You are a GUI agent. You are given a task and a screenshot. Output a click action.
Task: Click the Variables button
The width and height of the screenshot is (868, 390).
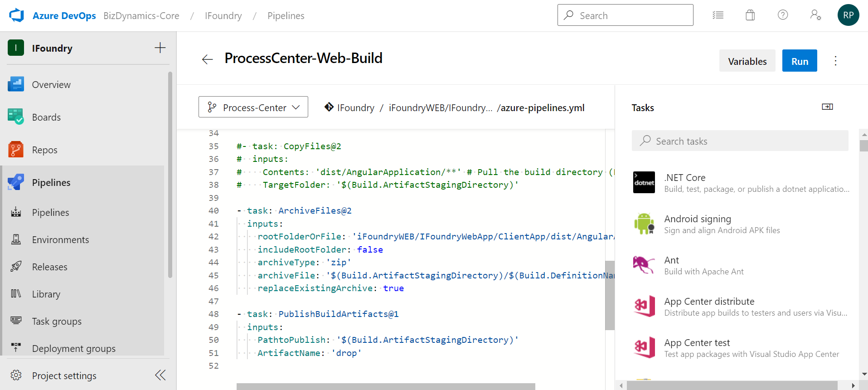click(x=747, y=61)
